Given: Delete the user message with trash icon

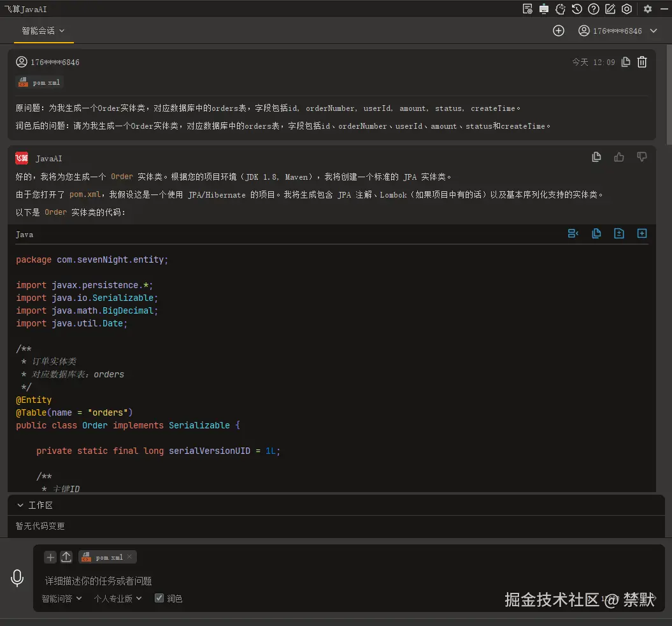Looking at the screenshot, I should tap(642, 62).
